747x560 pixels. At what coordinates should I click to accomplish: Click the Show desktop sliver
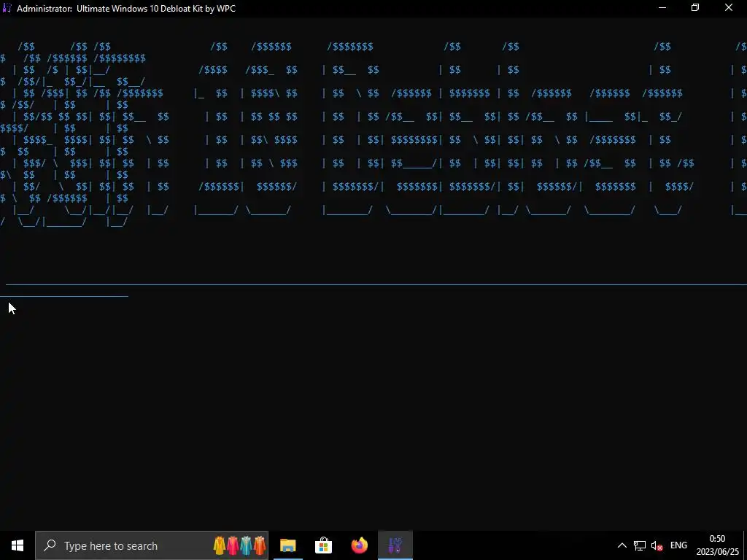pyautogui.click(x=745, y=545)
